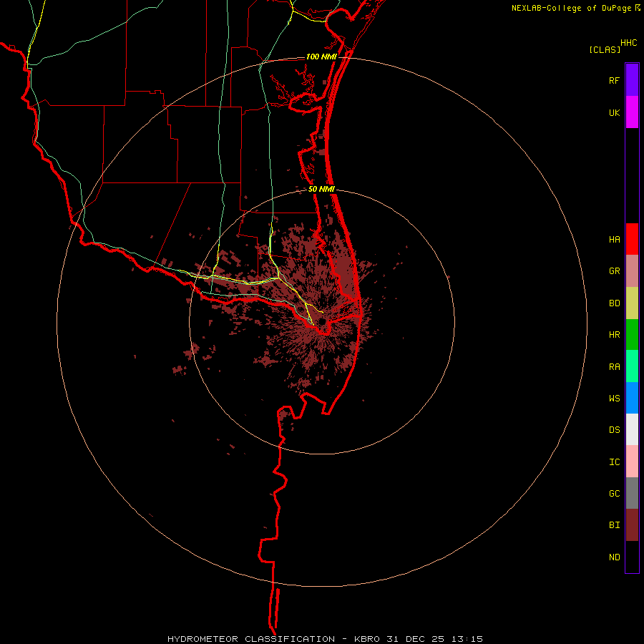Click the RF purple legend swatch
This screenshot has height=644, width=644.
coord(632,80)
